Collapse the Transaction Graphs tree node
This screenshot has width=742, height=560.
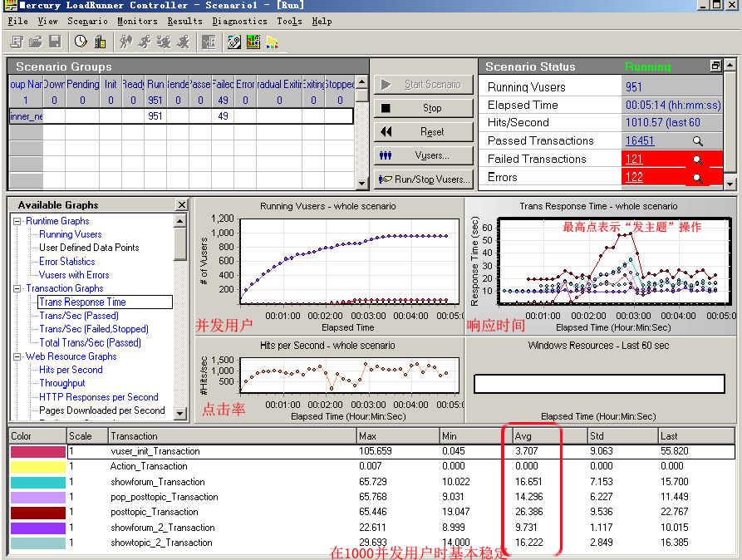pyautogui.click(x=17, y=288)
